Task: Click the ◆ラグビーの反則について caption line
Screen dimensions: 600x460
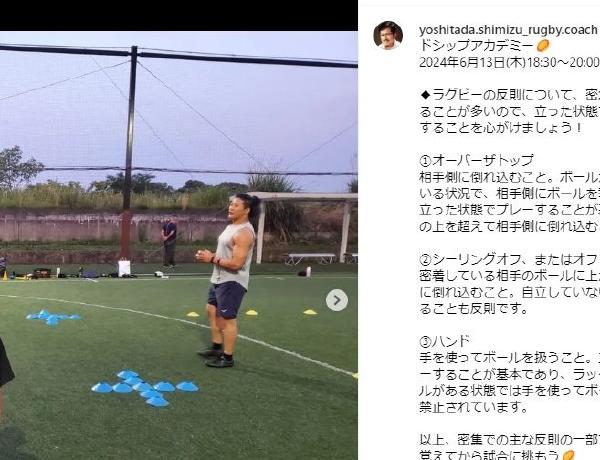Action: click(x=509, y=94)
